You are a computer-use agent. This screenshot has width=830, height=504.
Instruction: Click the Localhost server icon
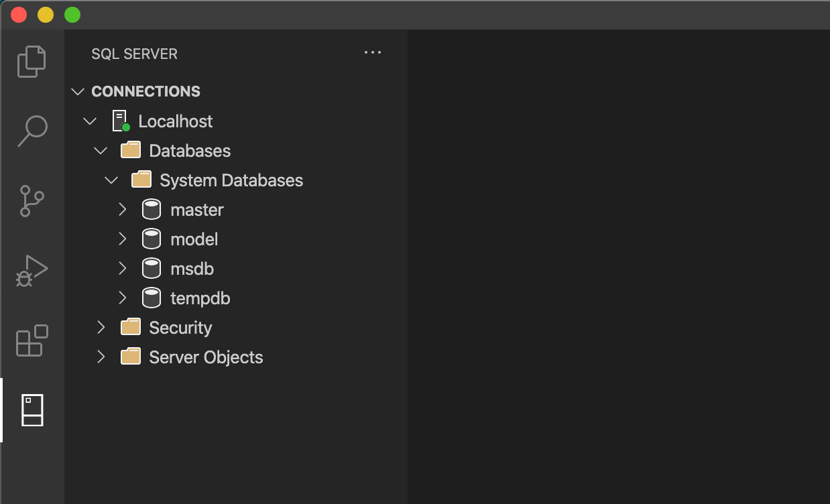click(x=121, y=121)
